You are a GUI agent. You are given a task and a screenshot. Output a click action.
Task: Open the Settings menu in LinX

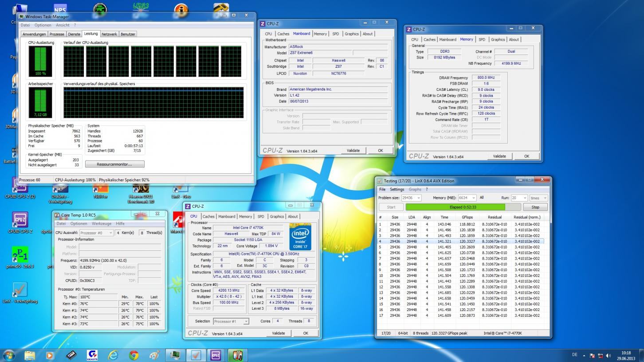[x=397, y=189]
